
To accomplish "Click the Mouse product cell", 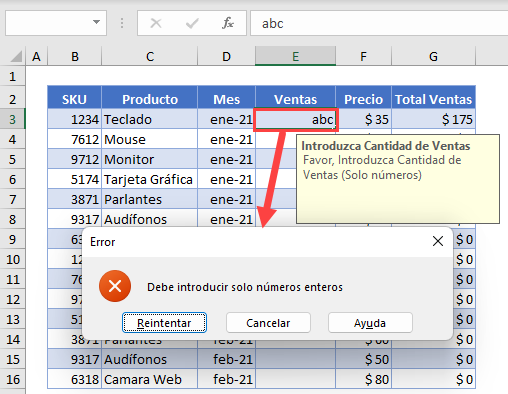I will pos(150,139).
